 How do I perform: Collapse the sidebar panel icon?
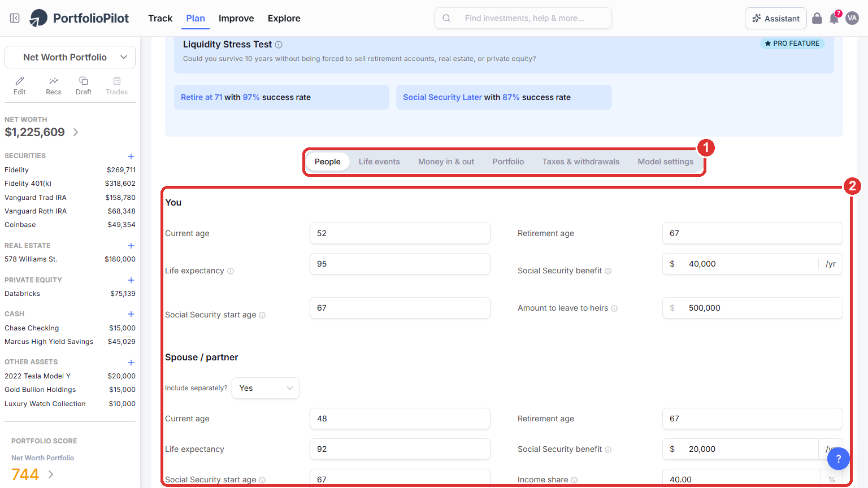pyautogui.click(x=15, y=18)
